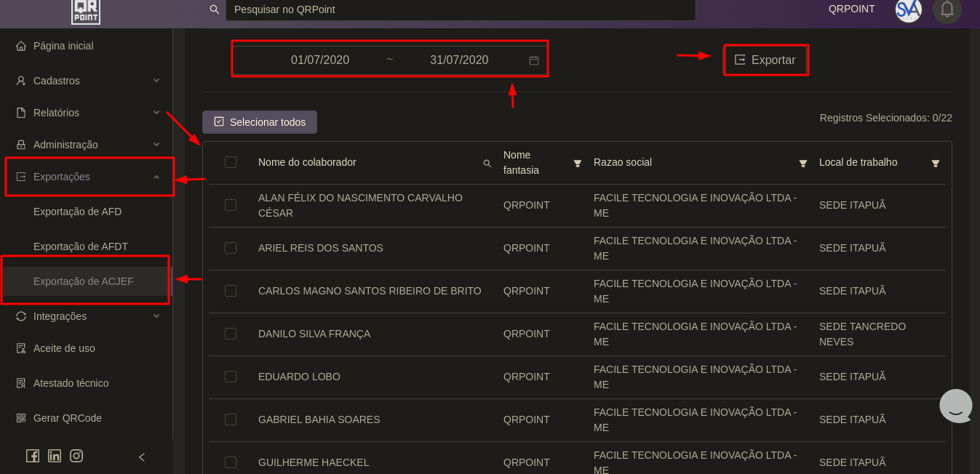Click inside the Pesquisar no QRPoint search field
Viewport: 980px width, 474px height.
tap(460, 9)
